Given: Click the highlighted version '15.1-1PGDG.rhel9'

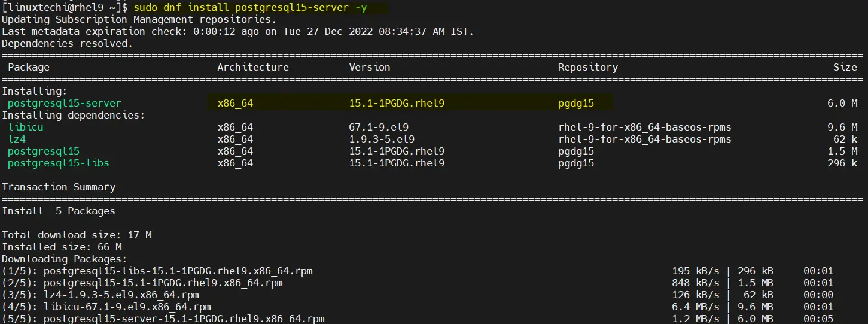Looking at the screenshot, I should click(397, 103).
